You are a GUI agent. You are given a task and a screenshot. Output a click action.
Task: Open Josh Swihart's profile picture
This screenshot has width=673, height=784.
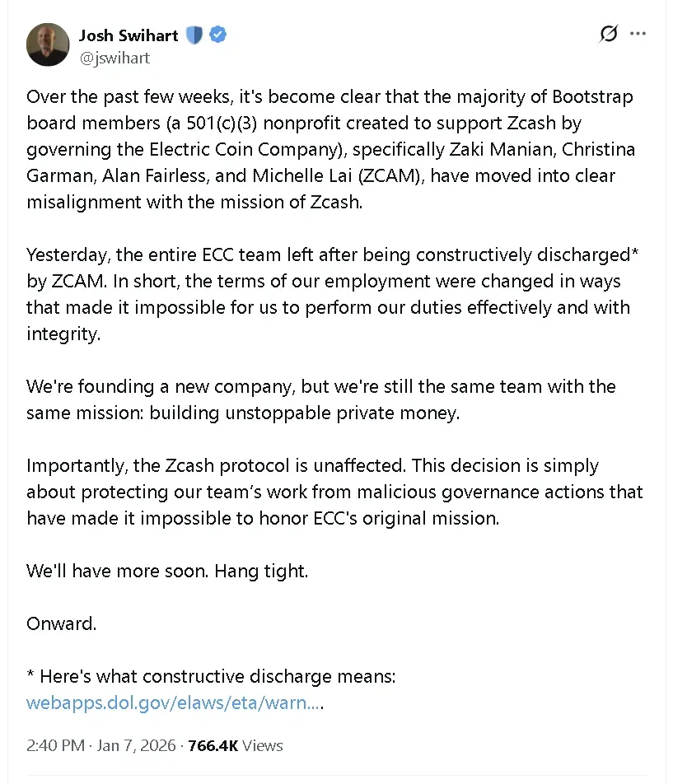pyautogui.click(x=48, y=44)
